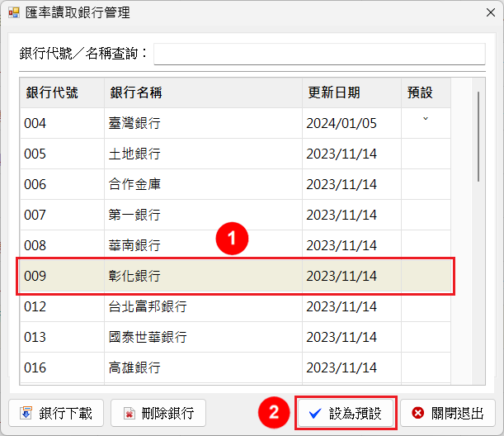Click the update date of 第一銀行 row
This screenshot has width=504, height=436.
pos(351,215)
